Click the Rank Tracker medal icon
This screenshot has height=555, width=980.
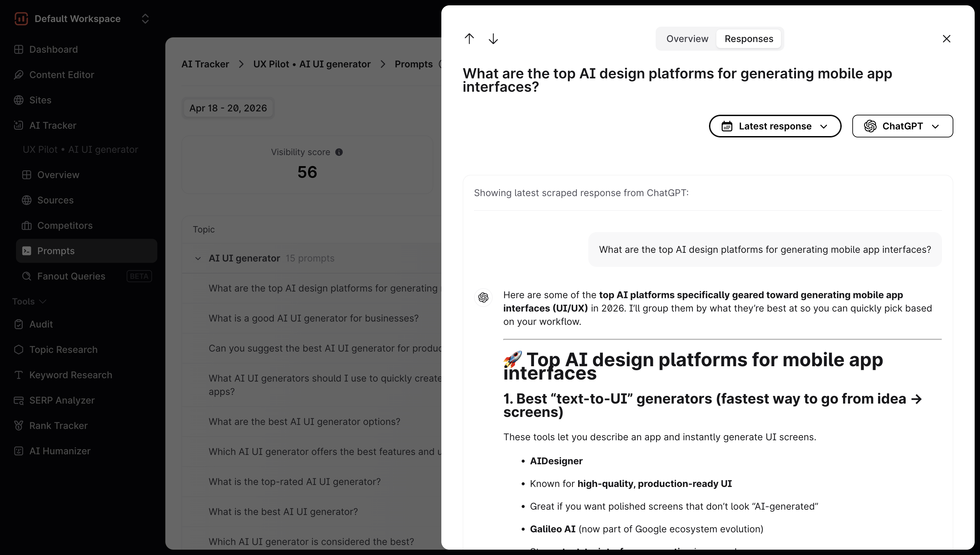click(18, 425)
